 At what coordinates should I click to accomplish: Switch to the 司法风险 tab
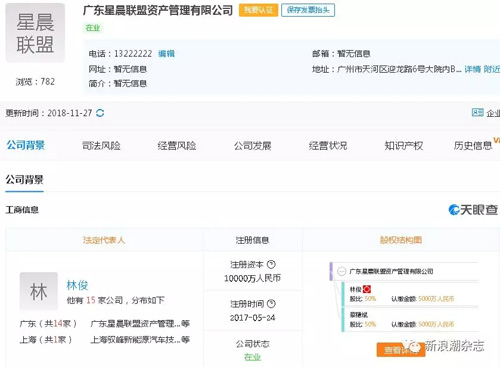coord(101,146)
